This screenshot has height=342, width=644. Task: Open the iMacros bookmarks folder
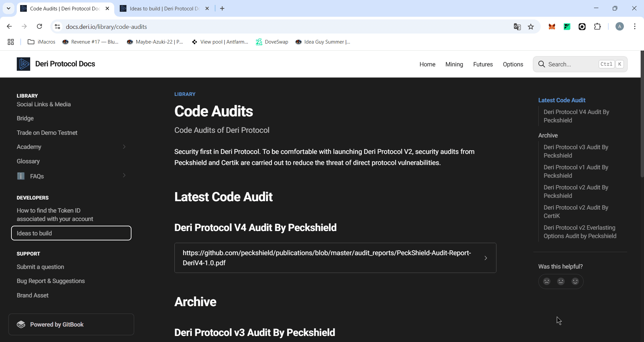(42, 42)
